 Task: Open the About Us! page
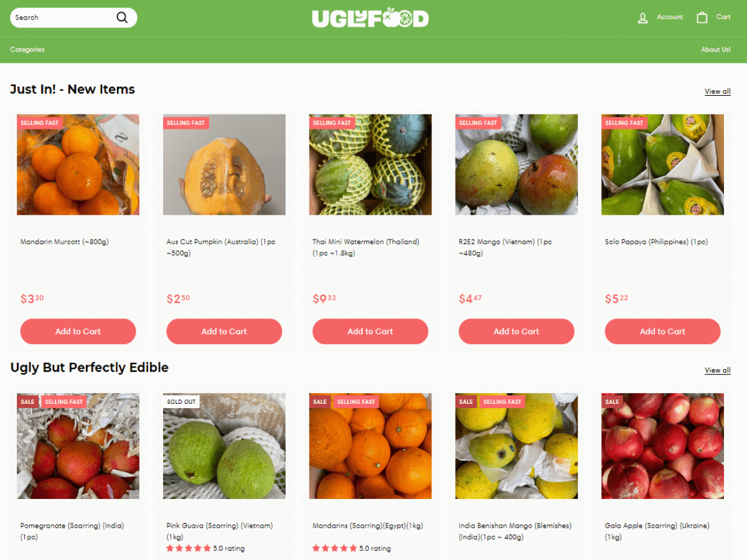716,50
